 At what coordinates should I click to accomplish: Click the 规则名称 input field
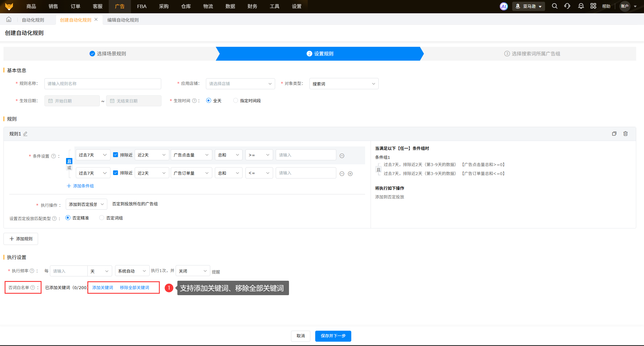pos(103,84)
